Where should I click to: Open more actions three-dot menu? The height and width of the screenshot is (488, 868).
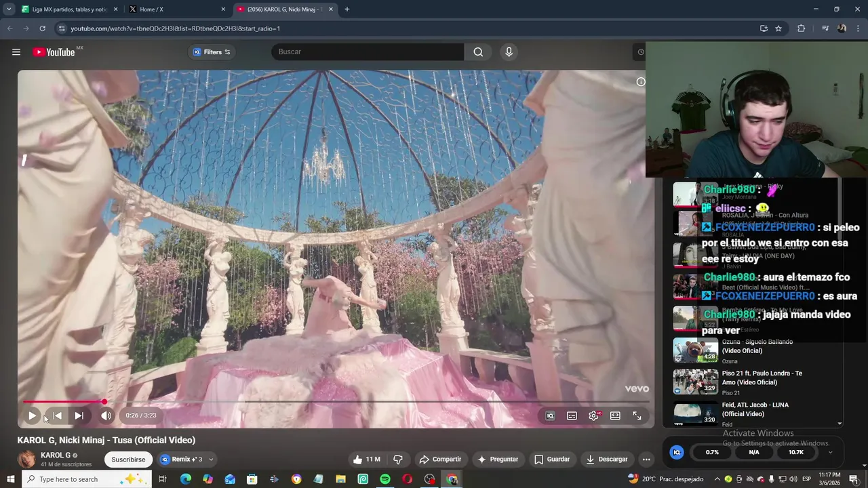point(646,460)
